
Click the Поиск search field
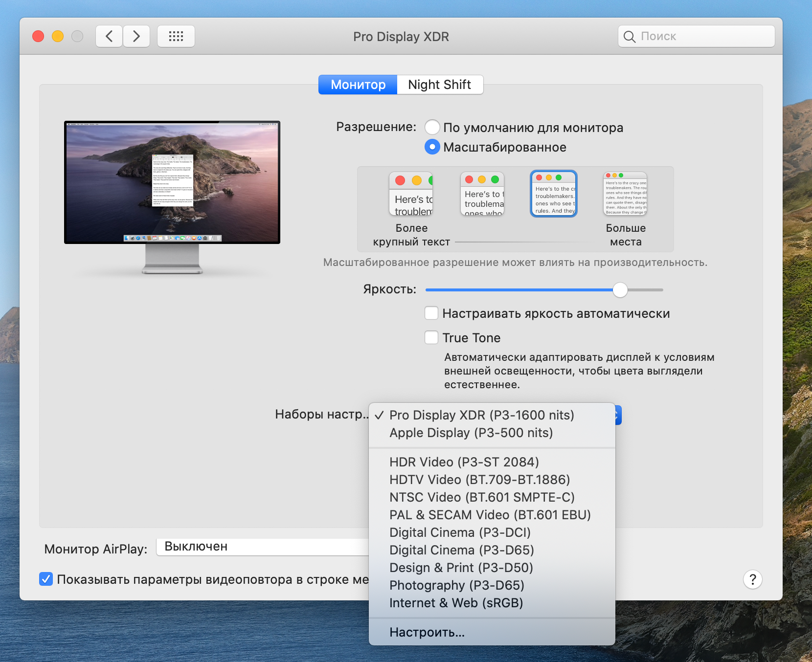(x=697, y=36)
